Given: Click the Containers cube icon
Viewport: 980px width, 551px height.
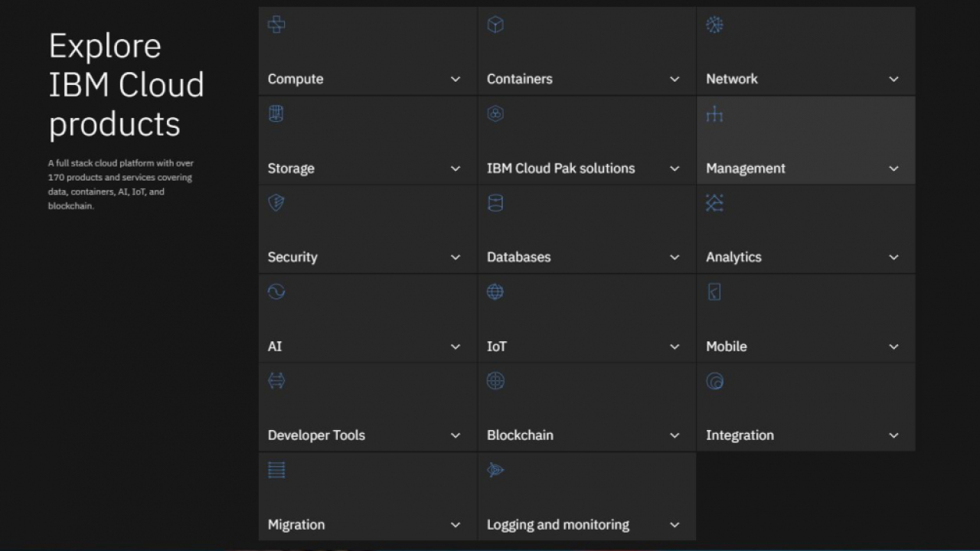Looking at the screenshot, I should [x=495, y=25].
